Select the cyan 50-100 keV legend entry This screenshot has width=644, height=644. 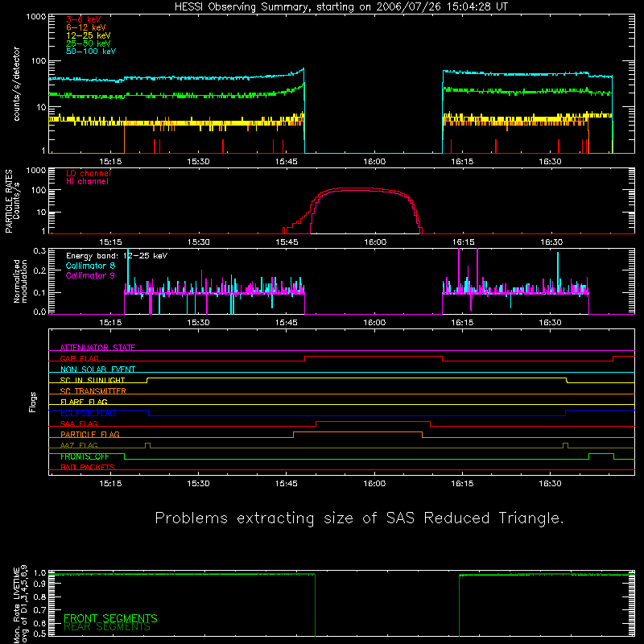coord(91,52)
